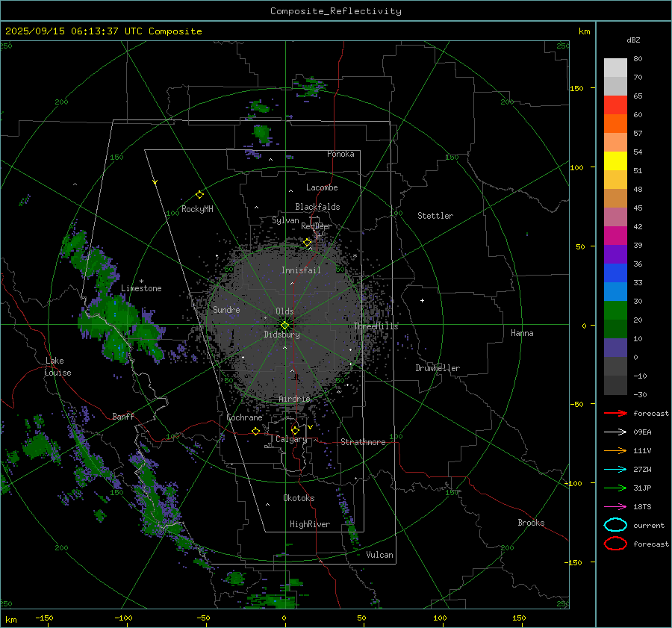Click the white 09EA arrow icon
672x628 pixels.
point(615,432)
